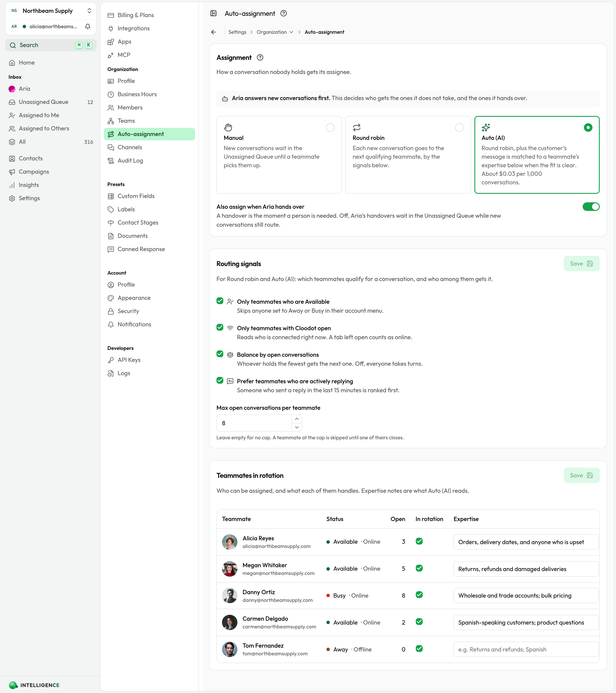Edit Tom Fernandez's empty expertise field
616x693 pixels.
pyautogui.click(x=526, y=649)
